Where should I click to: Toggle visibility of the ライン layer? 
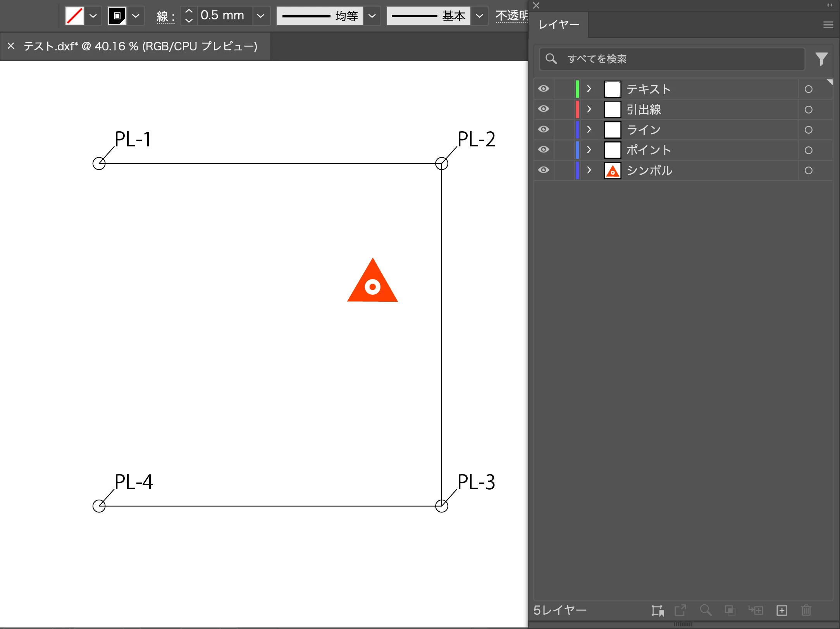544,129
